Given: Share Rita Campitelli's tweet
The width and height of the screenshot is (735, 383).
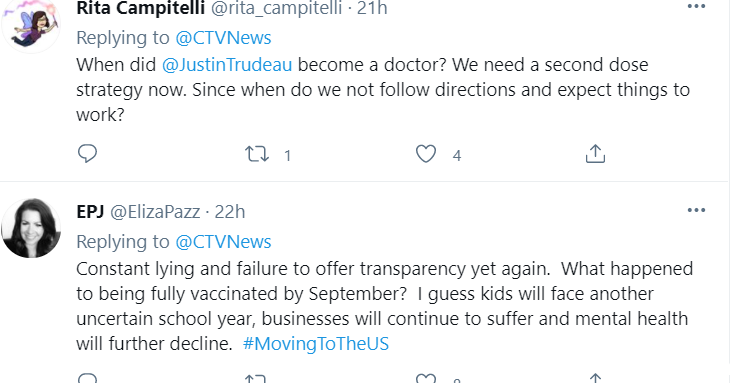Looking at the screenshot, I should coord(595,154).
